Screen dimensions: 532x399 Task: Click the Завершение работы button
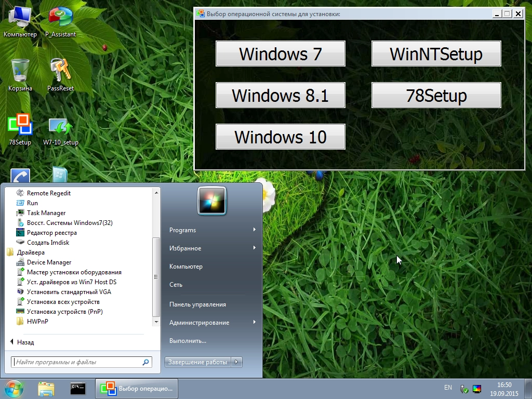pos(197,362)
